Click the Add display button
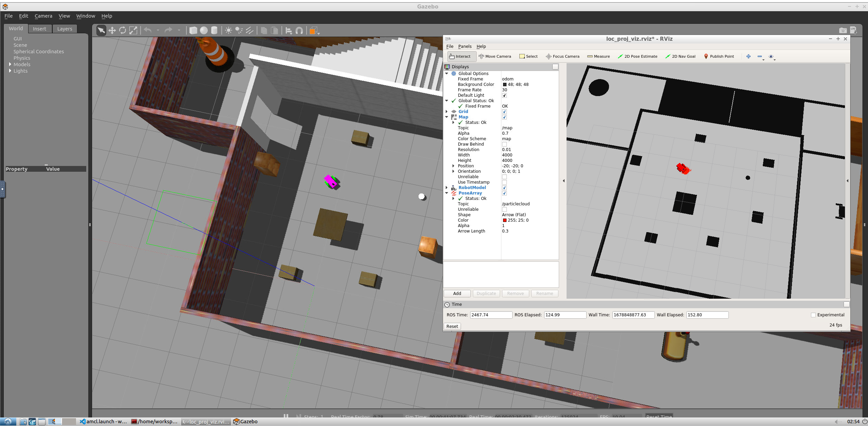868x428 pixels. 457,294
